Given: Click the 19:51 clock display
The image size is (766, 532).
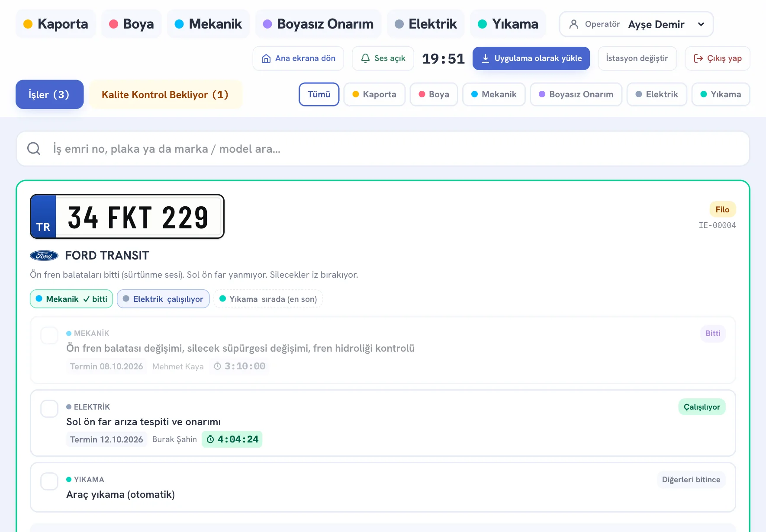Looking at the screenshot, I should tap(443, 58).
